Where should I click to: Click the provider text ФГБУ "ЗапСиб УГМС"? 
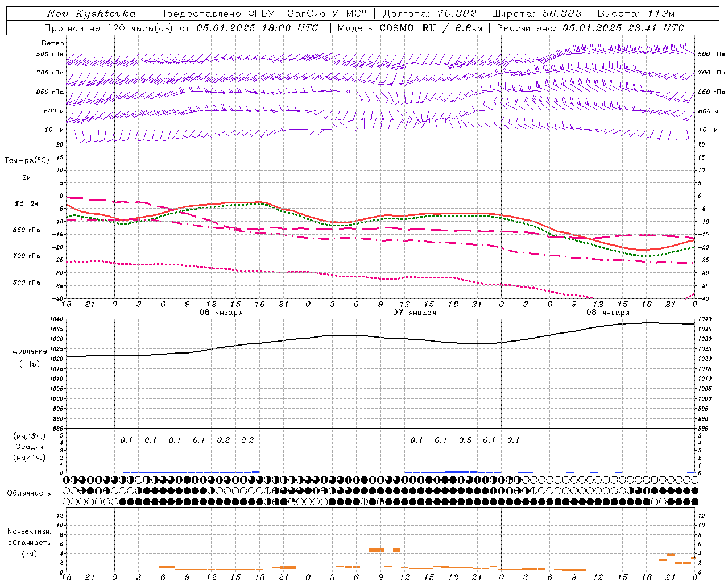[x=308, y=14]
